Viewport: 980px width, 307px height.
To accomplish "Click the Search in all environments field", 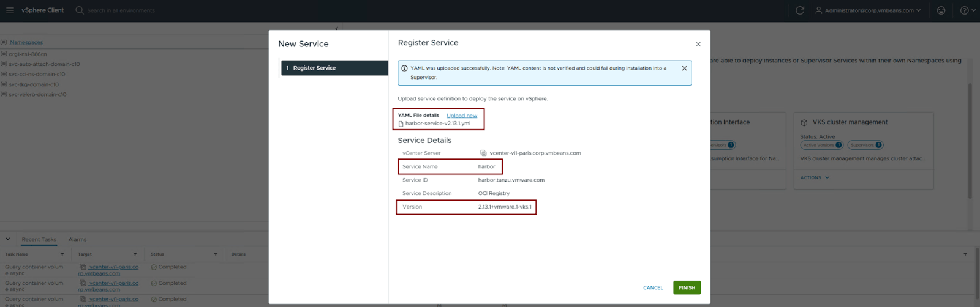I will click(x=121, y=10).
